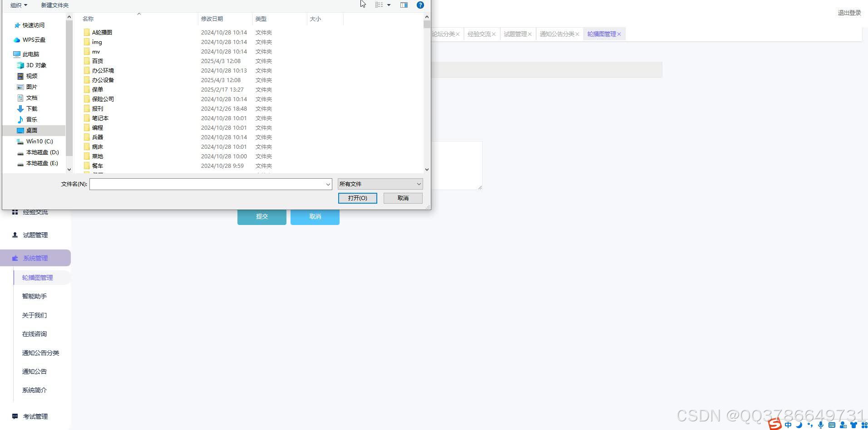This screenshot has height=430, width=868.
Task: Open 关于我们 in the sidebar submenu
Action: pos(35,315)
